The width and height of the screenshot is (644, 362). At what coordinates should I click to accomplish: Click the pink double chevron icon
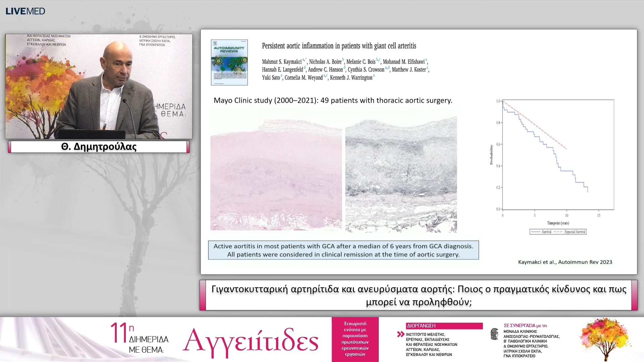point(400,334)
